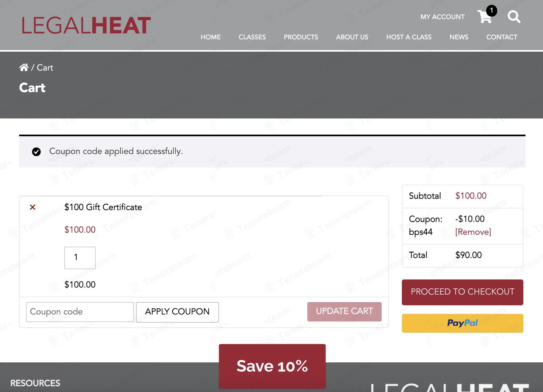Open the About Us page
The image size is (543, 392).
[352, 37]
